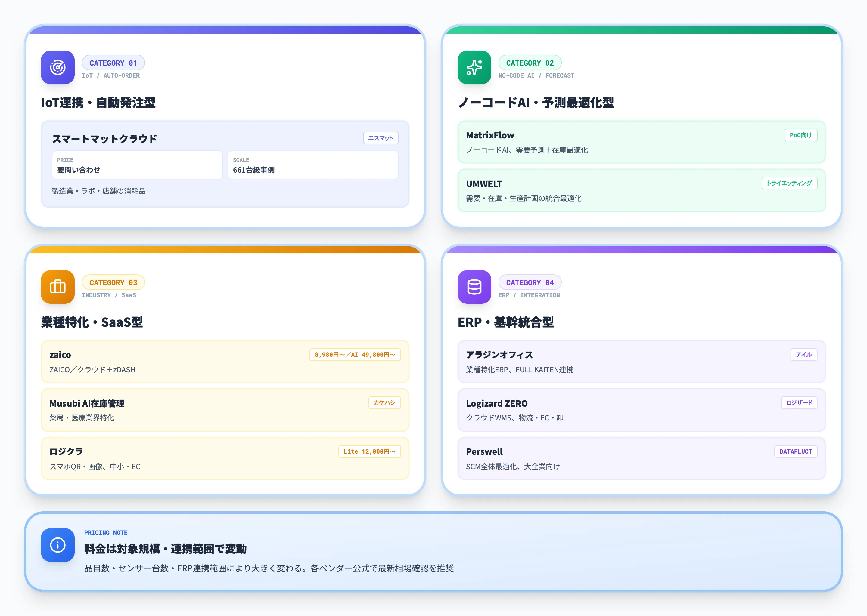Click the IoT auto-order category icon
The image size is (867, 616).
point(58,67)
